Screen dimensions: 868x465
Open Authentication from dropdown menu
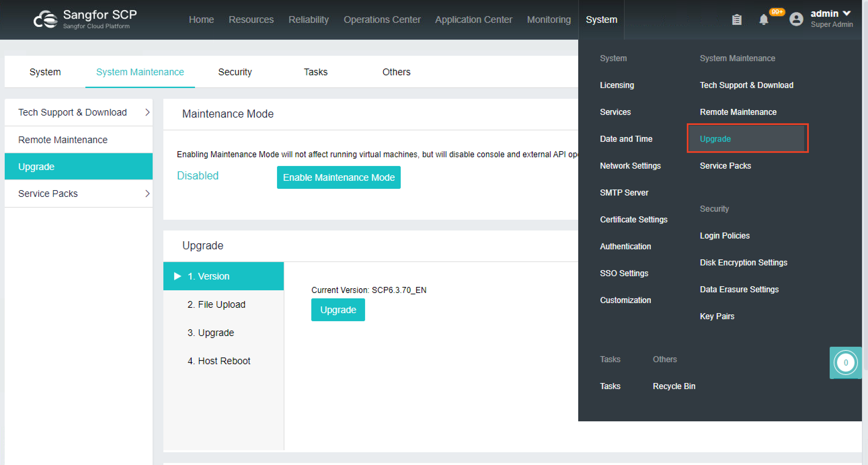tap(625, 247)
